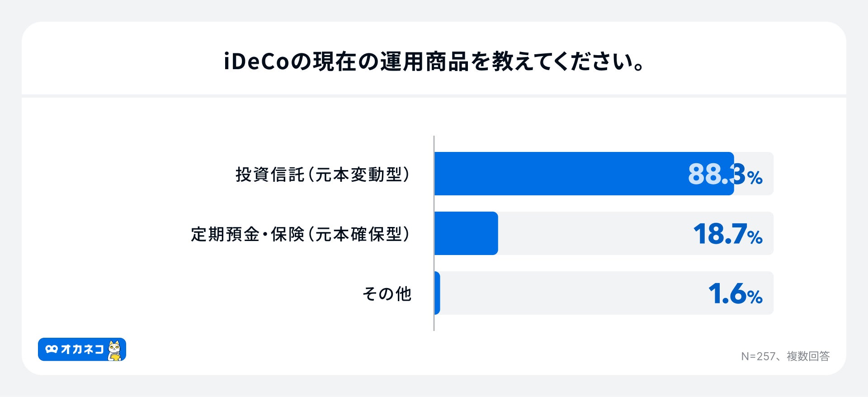Screen dimensions: 868x397
Task: Select the 定期預金・保険(元本確保型) label
Action: [300, 234]
